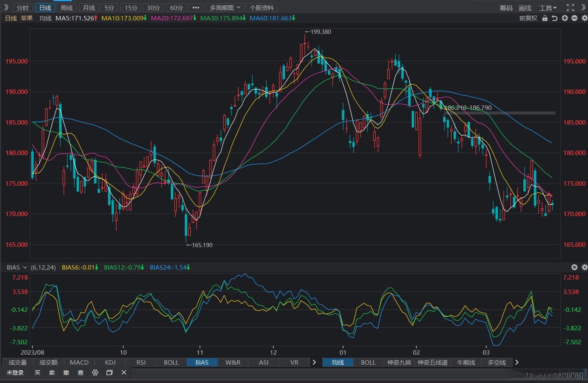Select 神奇九转 overlay tab
Image resolution: width=588 pixels, height=383 pixels.
click(399, 362)
